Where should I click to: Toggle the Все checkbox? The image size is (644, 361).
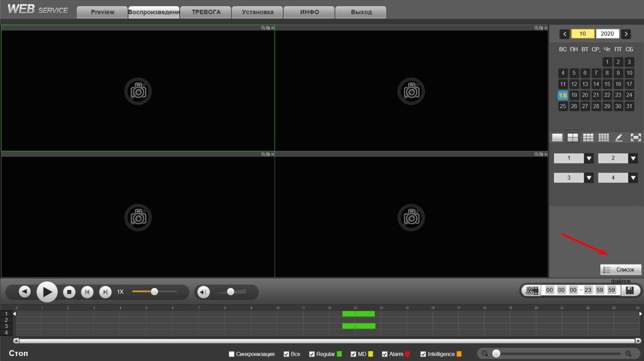pos(286,354)
